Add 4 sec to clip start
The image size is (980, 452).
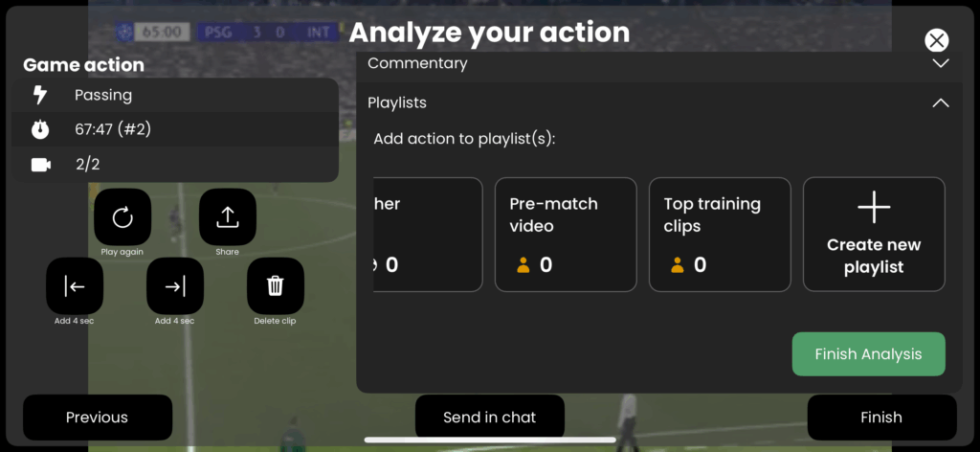75,286
